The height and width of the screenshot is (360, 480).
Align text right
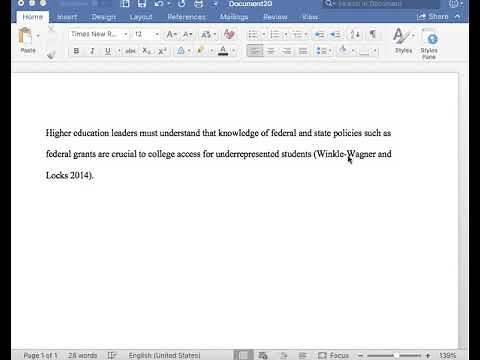click(287, 51)
